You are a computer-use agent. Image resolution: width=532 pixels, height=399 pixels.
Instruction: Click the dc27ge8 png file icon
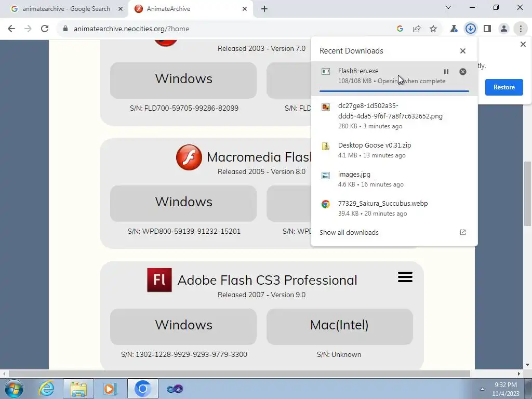pos(326,107)
